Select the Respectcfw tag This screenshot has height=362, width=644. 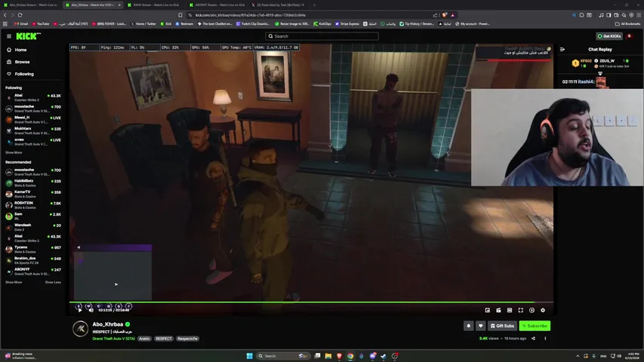pyautogui.click(x=188, y=339)
